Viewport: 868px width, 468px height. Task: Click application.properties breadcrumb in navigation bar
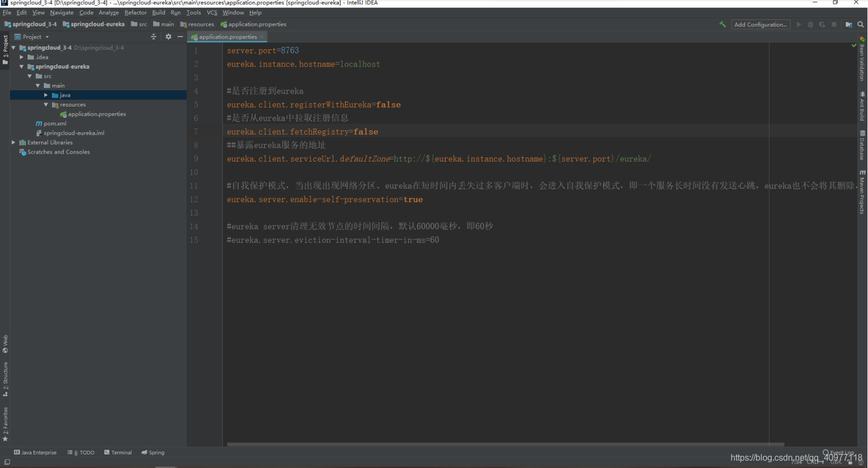click(x=254, y=24)
